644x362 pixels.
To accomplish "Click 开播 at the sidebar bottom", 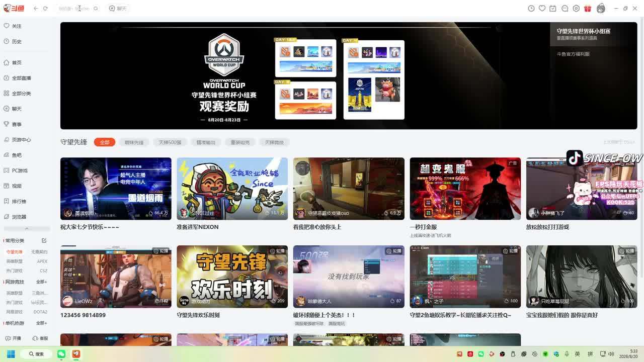I will click(x=14, y=338).
